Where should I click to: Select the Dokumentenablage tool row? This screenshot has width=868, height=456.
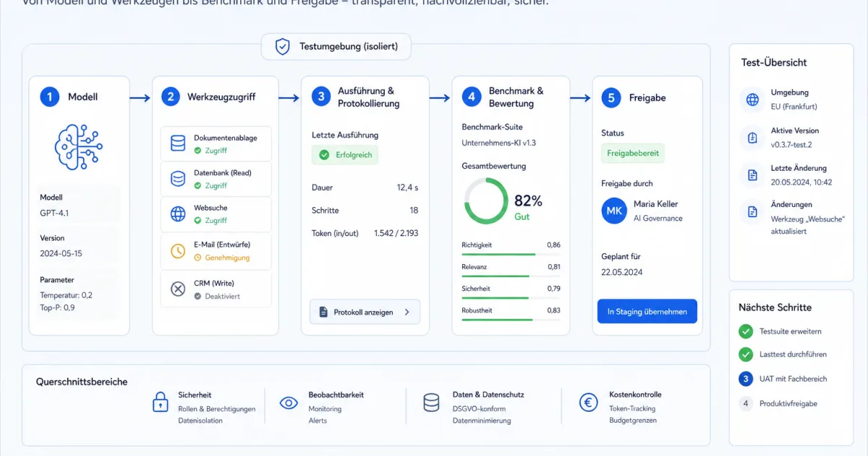point(216,143)
